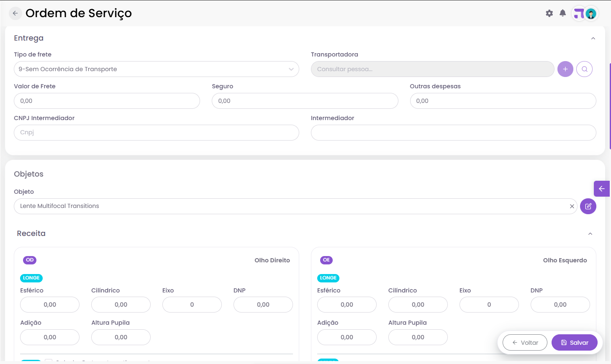Open the Tipo de frete dropdown
The image size is (611, 364).
[157, 69]
